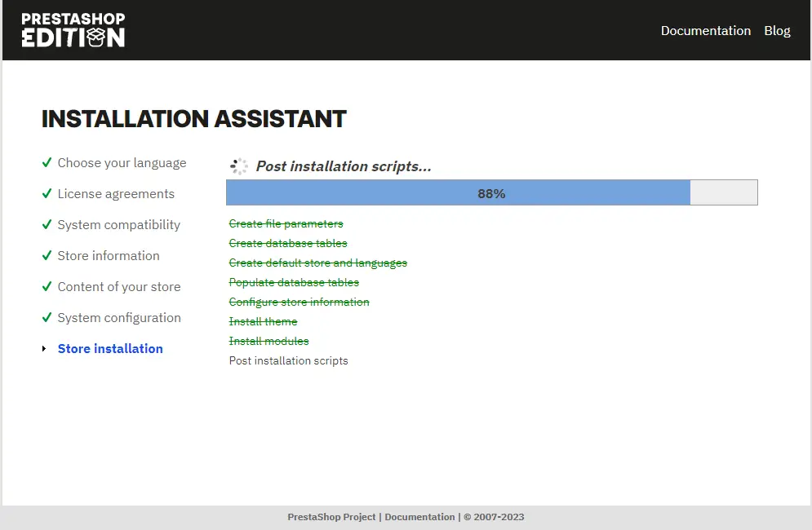Click the checkmark next to Content of your store
The image size is (812, 530).
pos(47,286)
